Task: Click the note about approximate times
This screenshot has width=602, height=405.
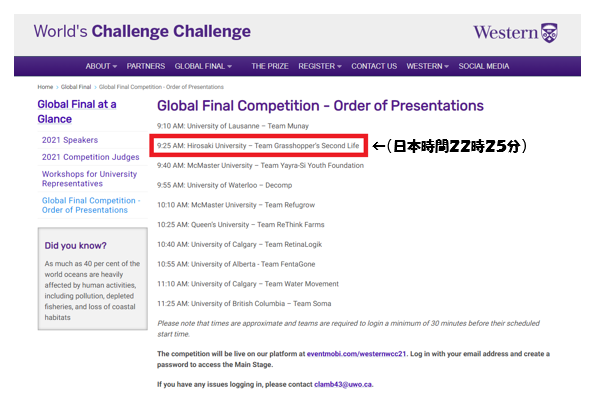Action: [x=349, y=329]
